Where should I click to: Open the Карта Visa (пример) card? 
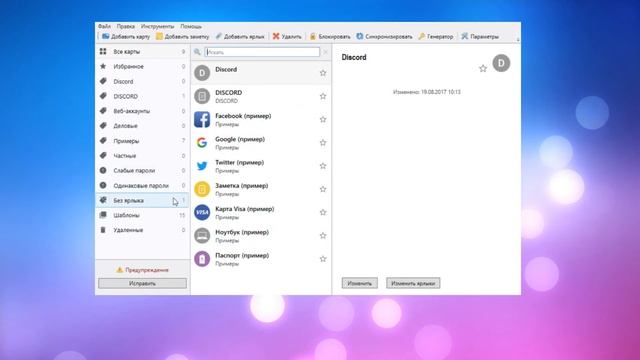click(x=261, y=212)
